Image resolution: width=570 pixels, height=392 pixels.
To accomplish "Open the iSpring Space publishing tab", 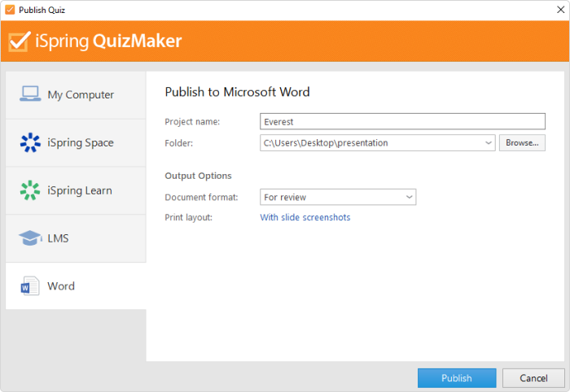I will point(76,142).
